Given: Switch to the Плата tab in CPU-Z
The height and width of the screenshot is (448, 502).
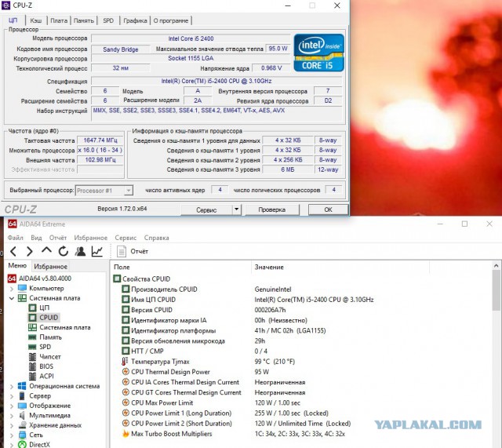Looking at the screenshot, I should coord(59,20).
